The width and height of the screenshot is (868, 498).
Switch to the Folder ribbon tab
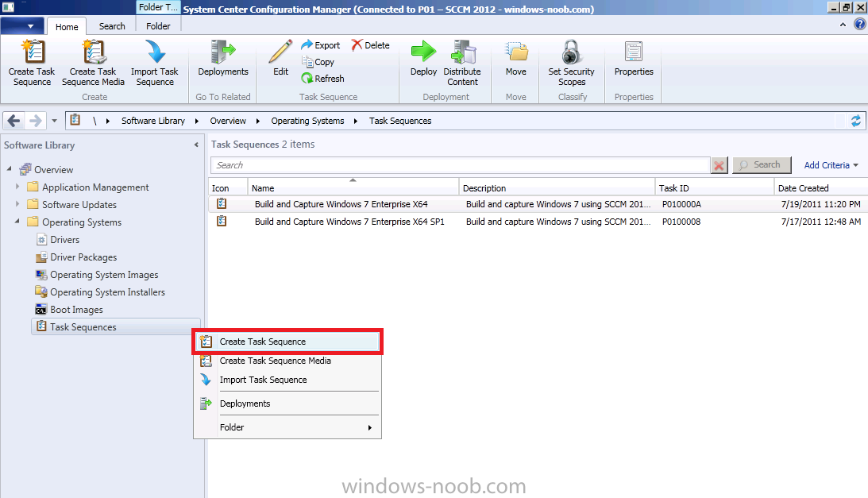(158, 26)
